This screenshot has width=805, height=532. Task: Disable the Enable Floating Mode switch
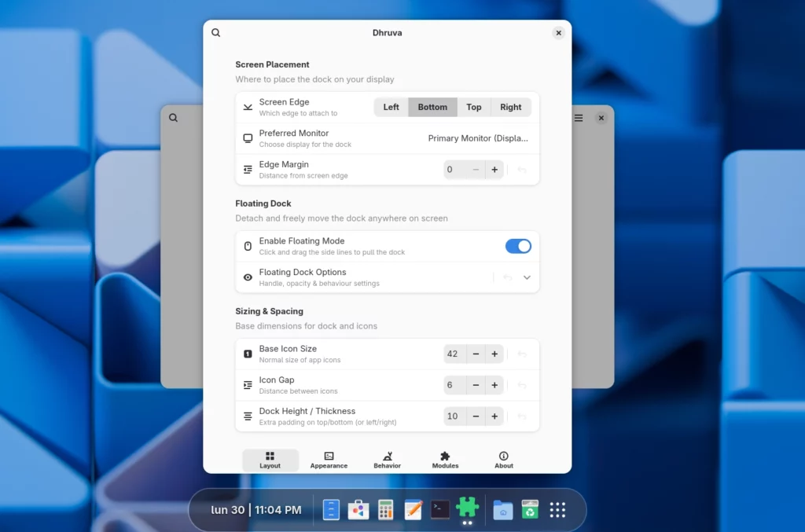(x=518, y=246)
